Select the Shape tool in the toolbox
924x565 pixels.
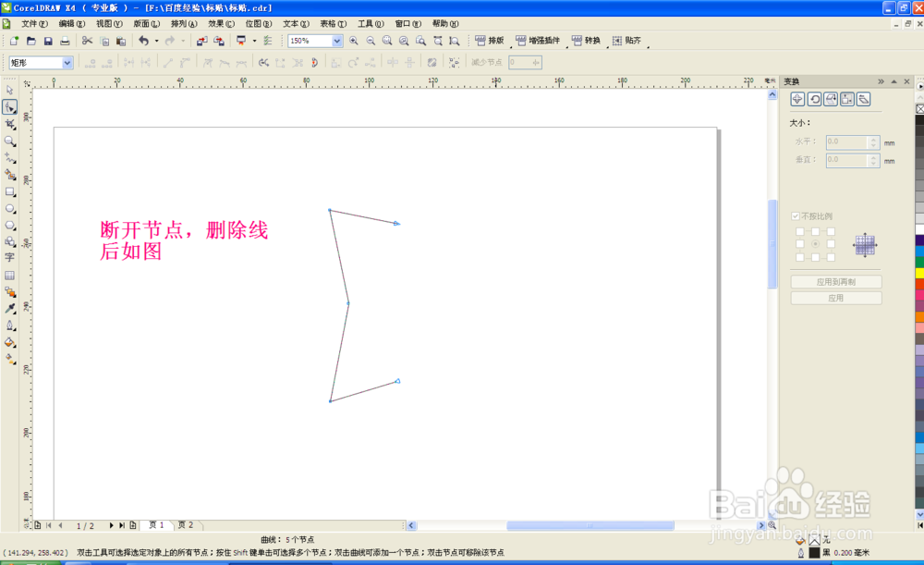(x=10, y=107)
